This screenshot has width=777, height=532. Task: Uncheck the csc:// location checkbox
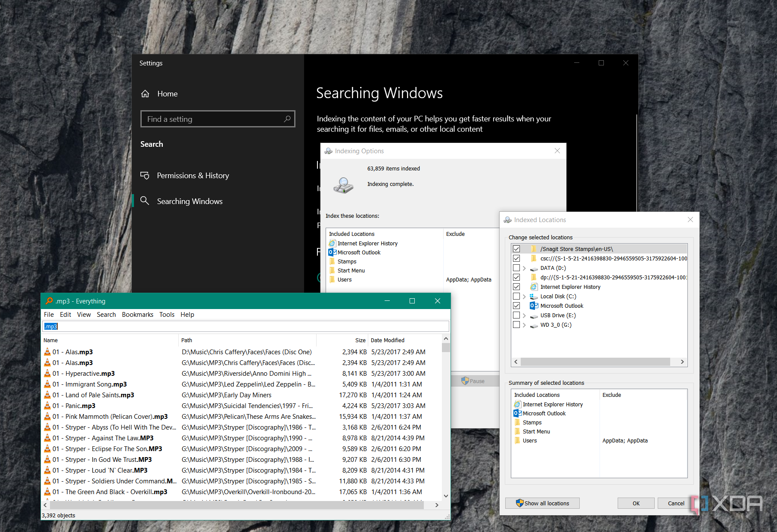[x=516, y=258]
